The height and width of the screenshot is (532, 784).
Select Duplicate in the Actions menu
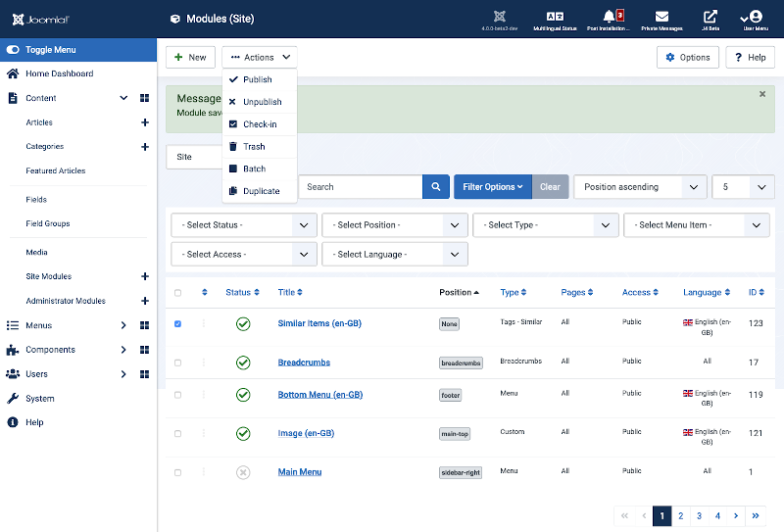(261, 191)
